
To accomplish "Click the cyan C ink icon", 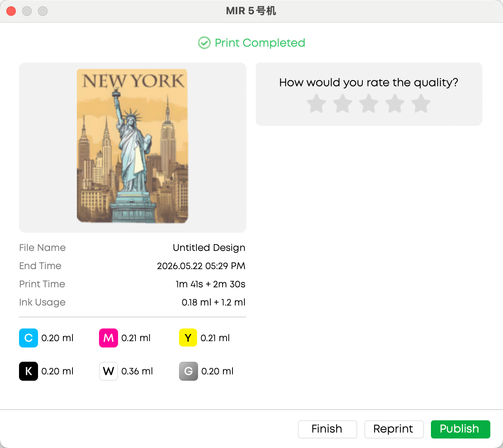I will 29,338.
